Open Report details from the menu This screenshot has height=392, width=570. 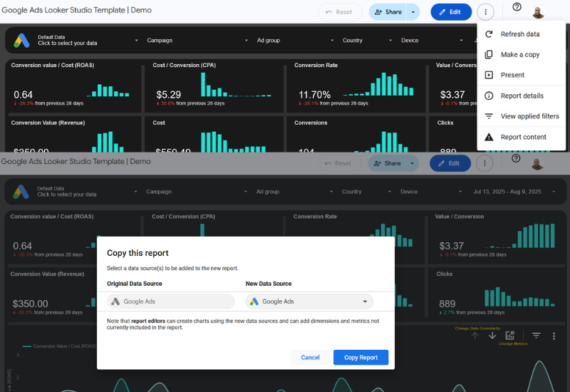pyautogui.click(x=521, y=96)
